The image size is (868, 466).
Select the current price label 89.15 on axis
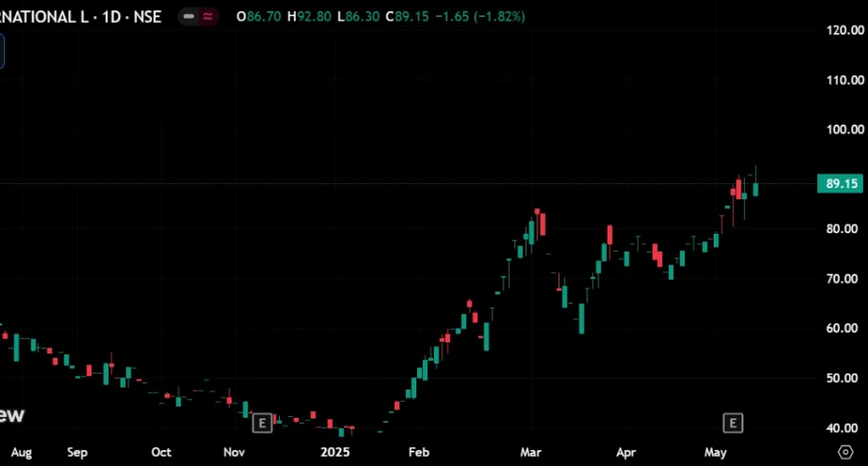pos(840,184)
